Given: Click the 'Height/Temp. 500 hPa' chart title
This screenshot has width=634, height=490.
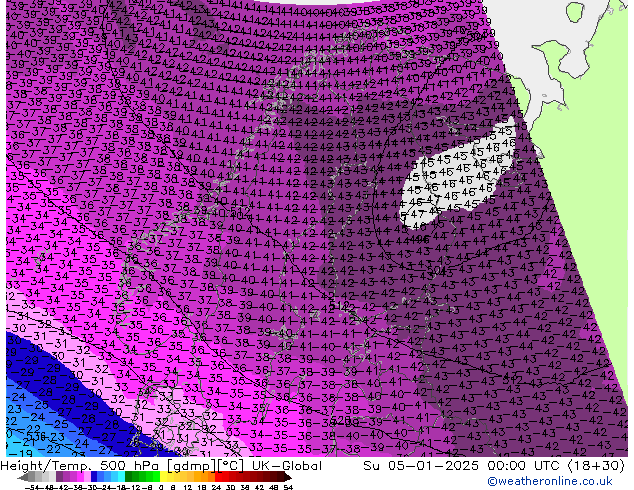Looking at the screenshot, I should pyautogui.click(x=78, y=466).
